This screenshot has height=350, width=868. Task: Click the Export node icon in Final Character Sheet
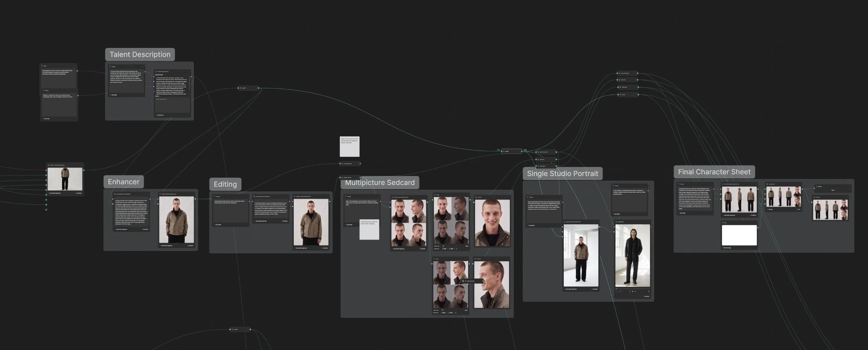(x=816, y=186)
